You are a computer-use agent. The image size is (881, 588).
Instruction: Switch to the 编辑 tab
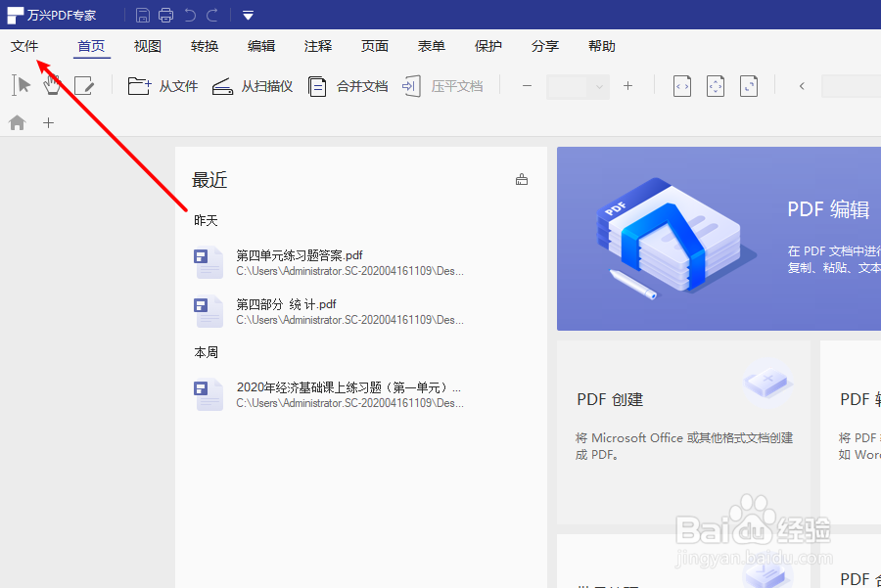coord(261,46)
